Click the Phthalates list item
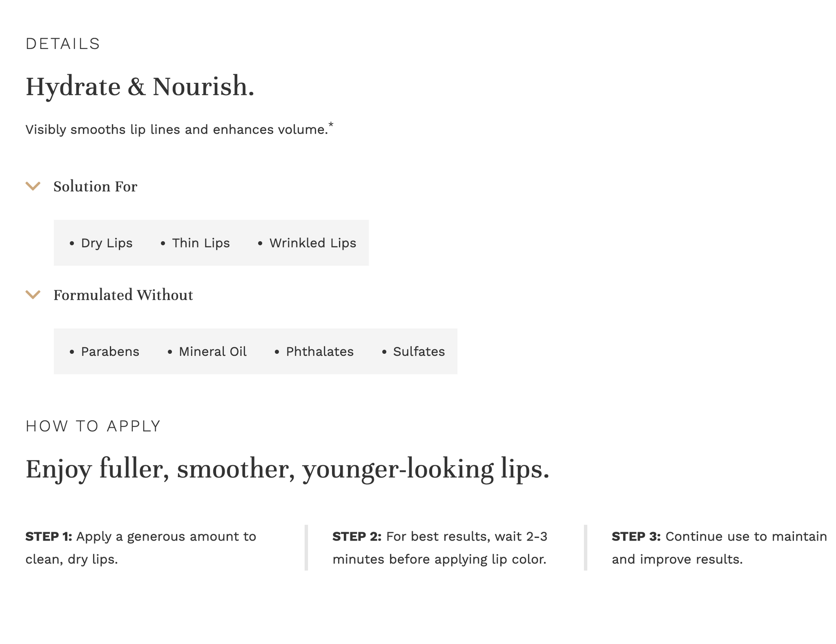This screenshot has width=836, height=644. [x=320, y=352]
